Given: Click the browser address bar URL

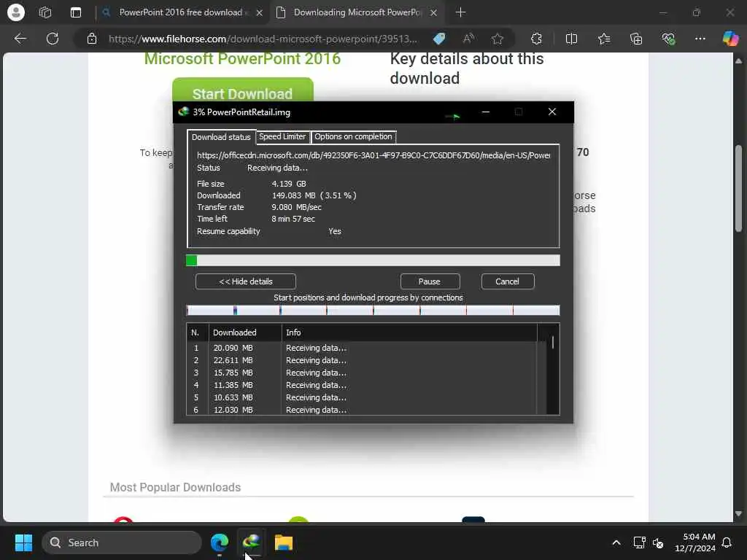Looking at the screenshot, I should [x=263, y=39].
